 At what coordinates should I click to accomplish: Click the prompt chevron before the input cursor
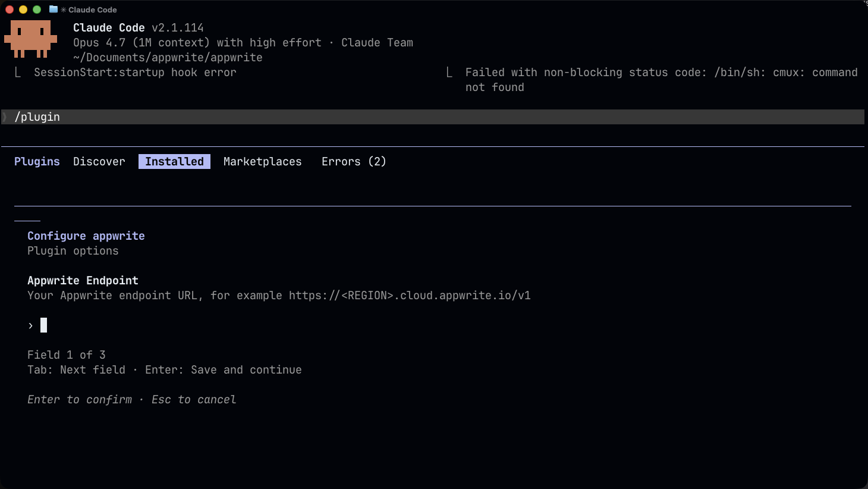coord(30,325)
